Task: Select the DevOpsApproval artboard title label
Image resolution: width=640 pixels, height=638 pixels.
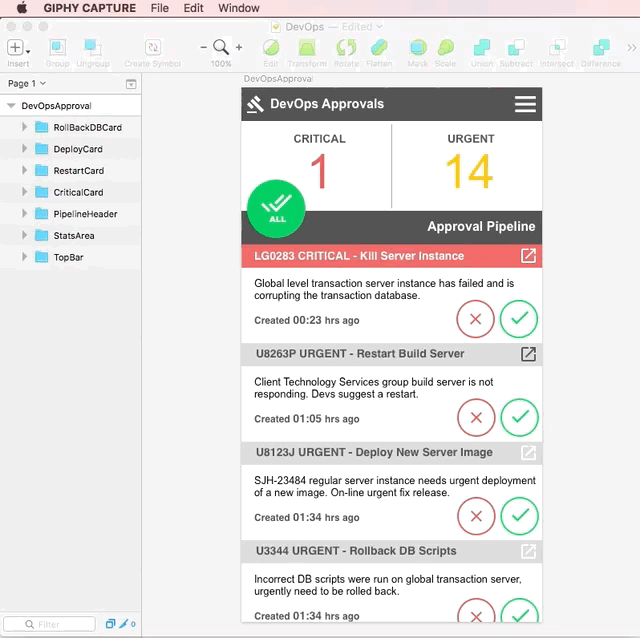Action: pyautogui.click(x=278, y=79)
